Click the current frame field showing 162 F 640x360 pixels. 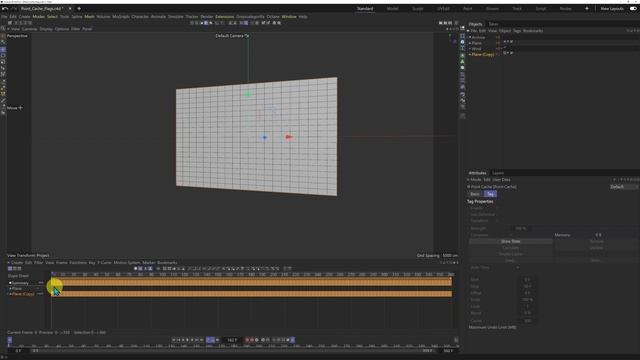pos(232,340)
